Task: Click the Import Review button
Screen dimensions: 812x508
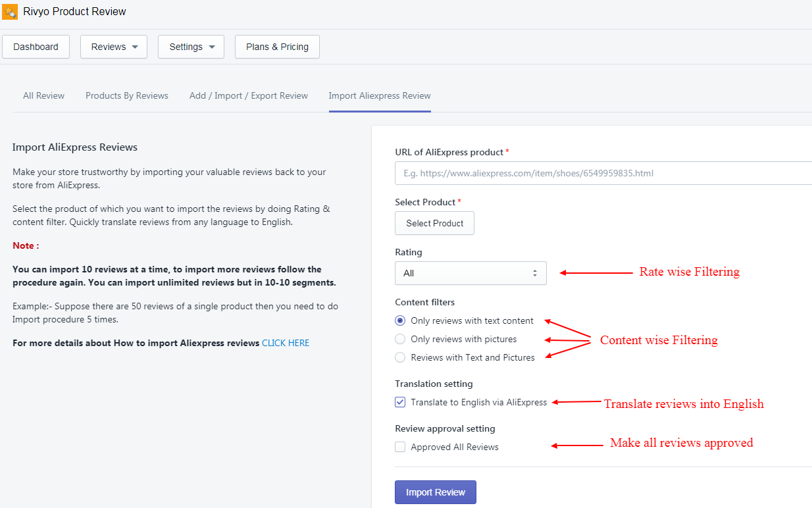Action: pos(436,492)
